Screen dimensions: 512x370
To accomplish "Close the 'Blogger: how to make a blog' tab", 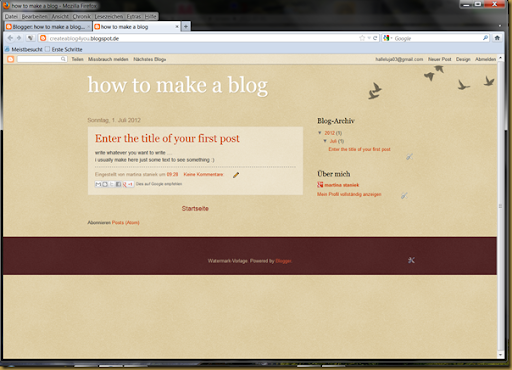I will tap(89, 27).
